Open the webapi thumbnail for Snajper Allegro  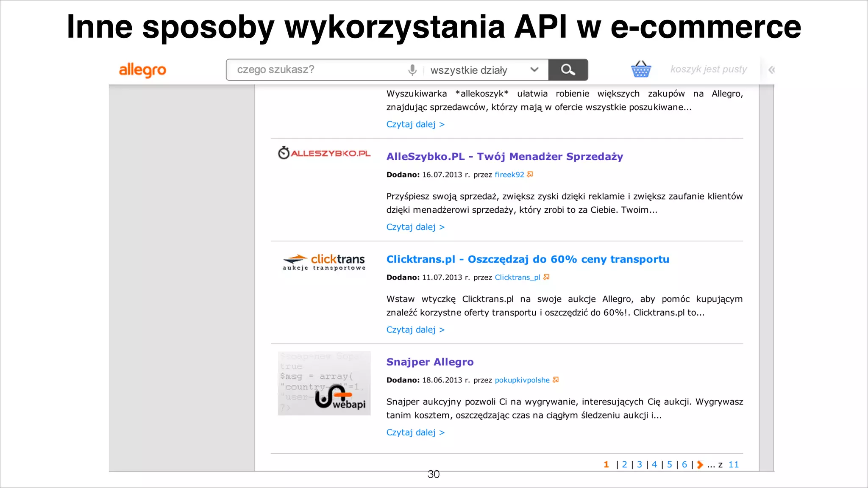324,383
